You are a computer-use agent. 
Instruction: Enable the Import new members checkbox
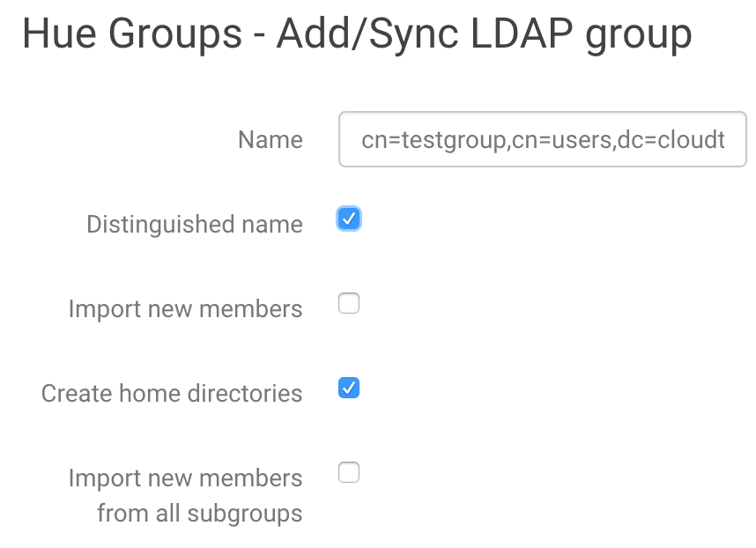(349, 303)
